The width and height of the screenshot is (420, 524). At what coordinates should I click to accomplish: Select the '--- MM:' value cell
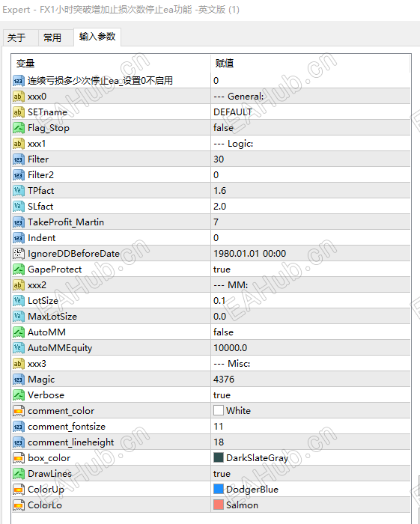[311, 285]
